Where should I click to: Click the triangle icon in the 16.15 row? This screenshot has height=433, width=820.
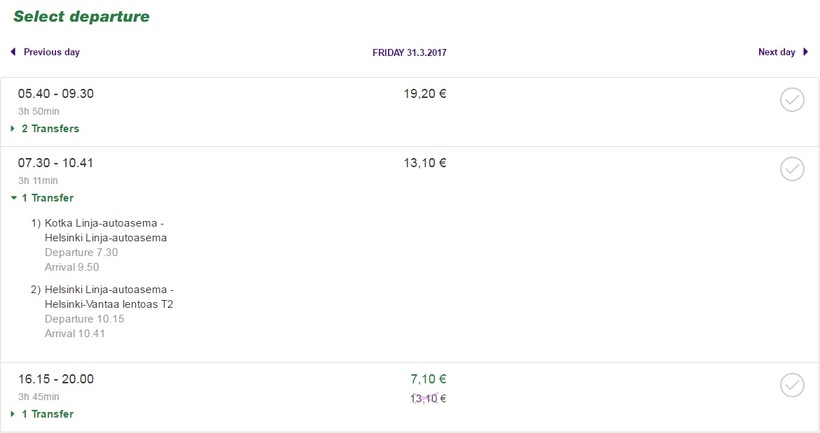tap(13, 414)
